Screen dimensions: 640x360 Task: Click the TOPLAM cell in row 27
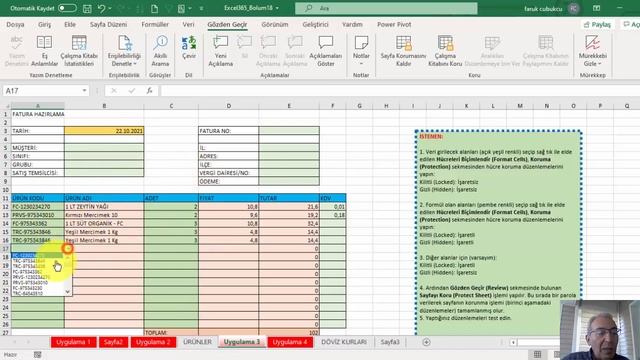click(x=171, y=333)
